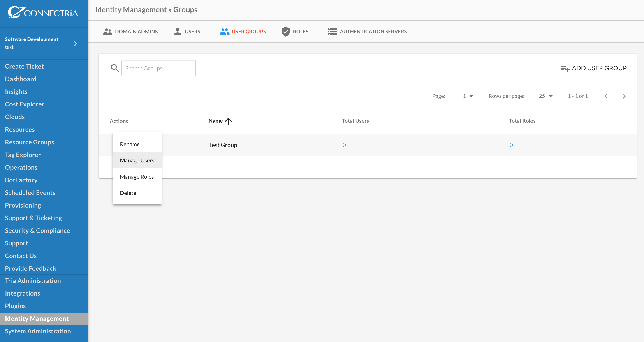Screen dimensions: 644x342
Task: Click the Authentication Servers stack icon
Action: coord(333,32)
